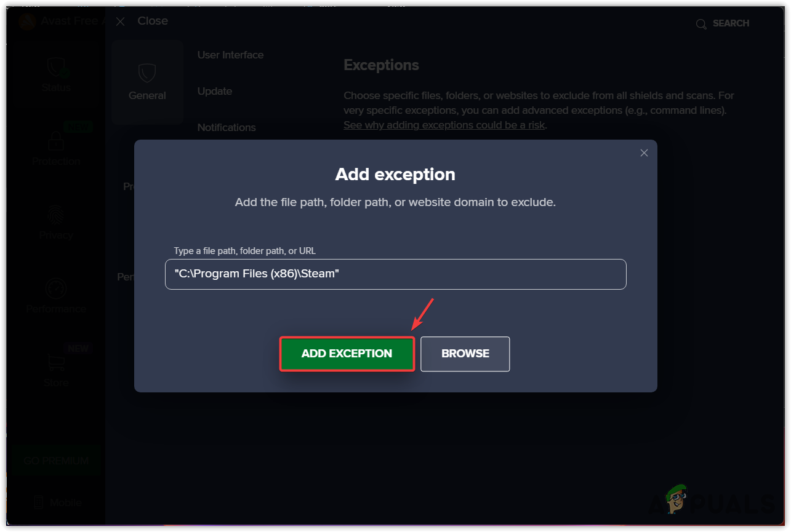Click the Avast logo in title bar
This screenshot has width=791, height=532.
click(27, 22)
